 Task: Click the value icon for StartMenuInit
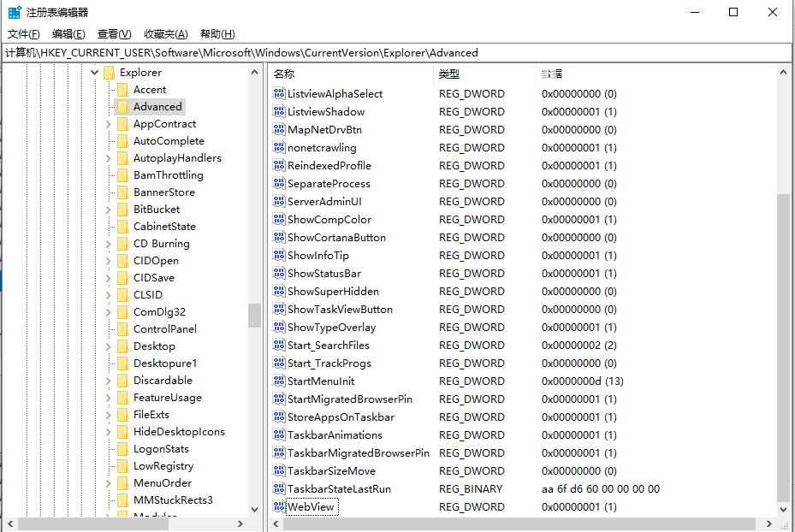(279, 381)
